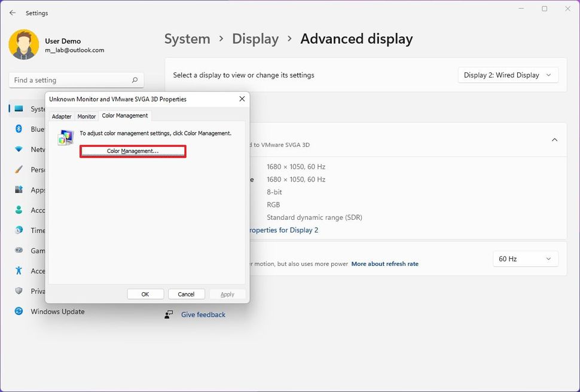Open Accessibility via its sidebar icon
The width and height of the screenshot is (580, 392).
(x=19, y=271)
